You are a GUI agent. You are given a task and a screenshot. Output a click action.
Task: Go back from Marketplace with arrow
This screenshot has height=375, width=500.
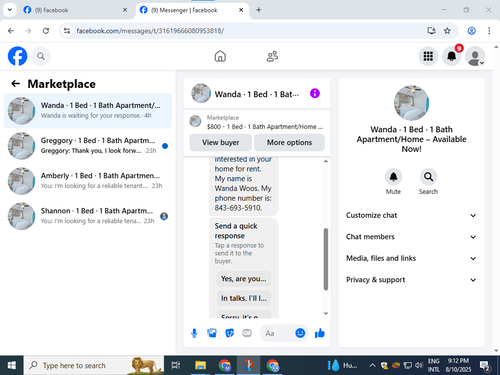[x=16, y=84]
